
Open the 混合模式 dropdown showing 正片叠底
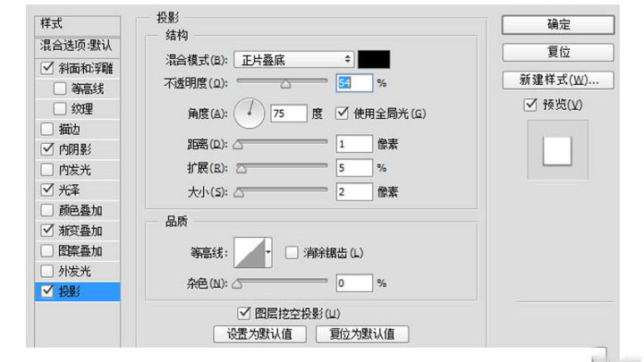pyautogui.click(x=293, y=60)
